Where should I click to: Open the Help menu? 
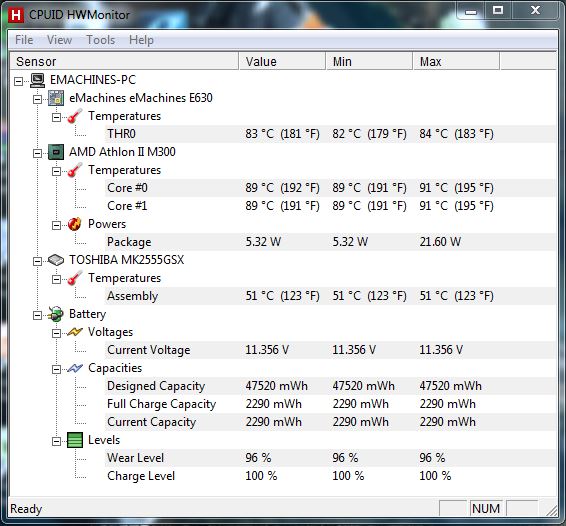point(142,40)
